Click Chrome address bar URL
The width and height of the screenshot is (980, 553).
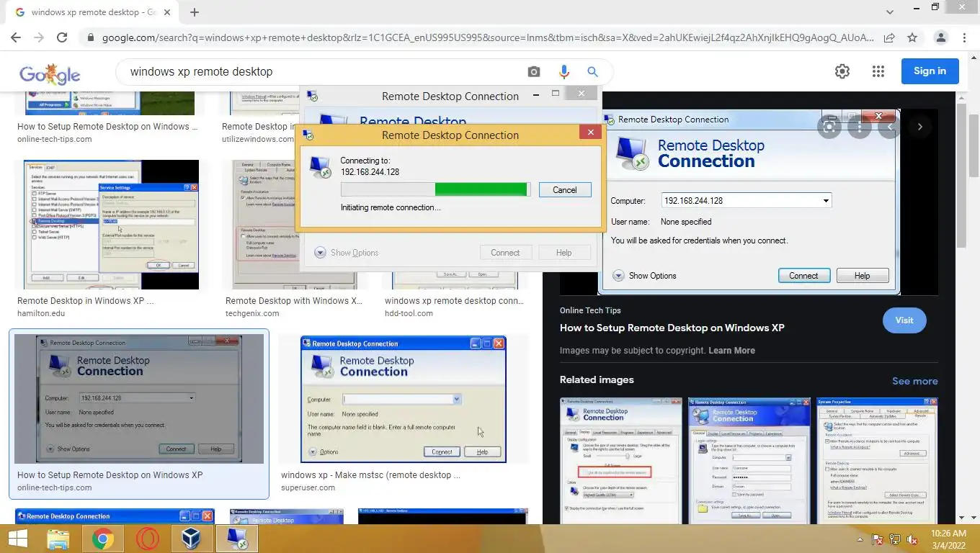[488, 37]
